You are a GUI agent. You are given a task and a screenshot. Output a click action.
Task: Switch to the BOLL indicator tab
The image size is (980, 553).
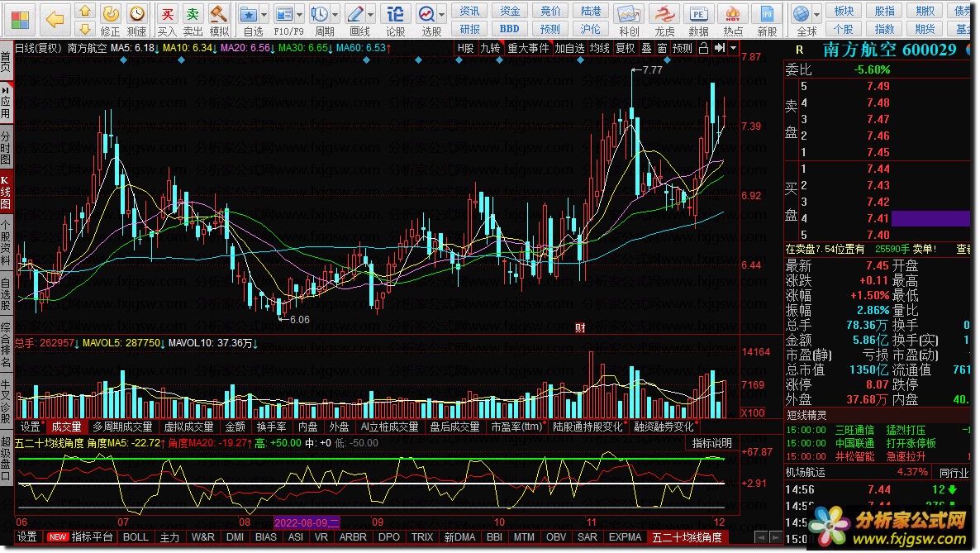point(136,537)
